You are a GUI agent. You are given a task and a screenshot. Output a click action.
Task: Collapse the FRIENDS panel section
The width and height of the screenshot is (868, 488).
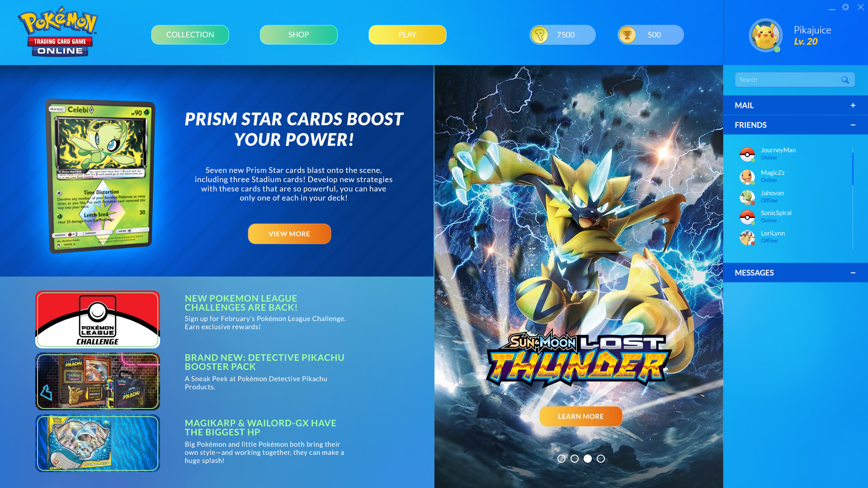pyautogui.click(x=854, y=125)
